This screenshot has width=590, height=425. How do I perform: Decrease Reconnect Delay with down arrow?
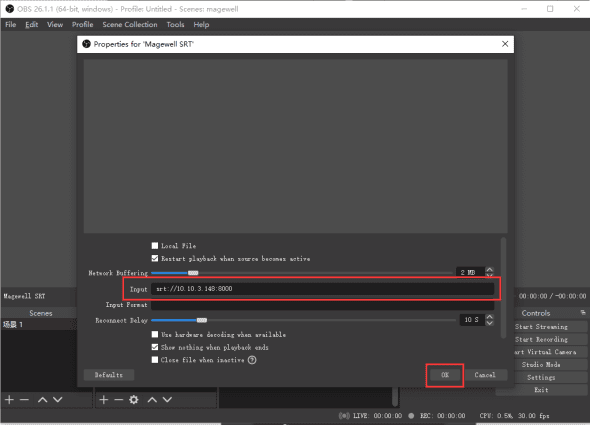[x=490, y=323]
